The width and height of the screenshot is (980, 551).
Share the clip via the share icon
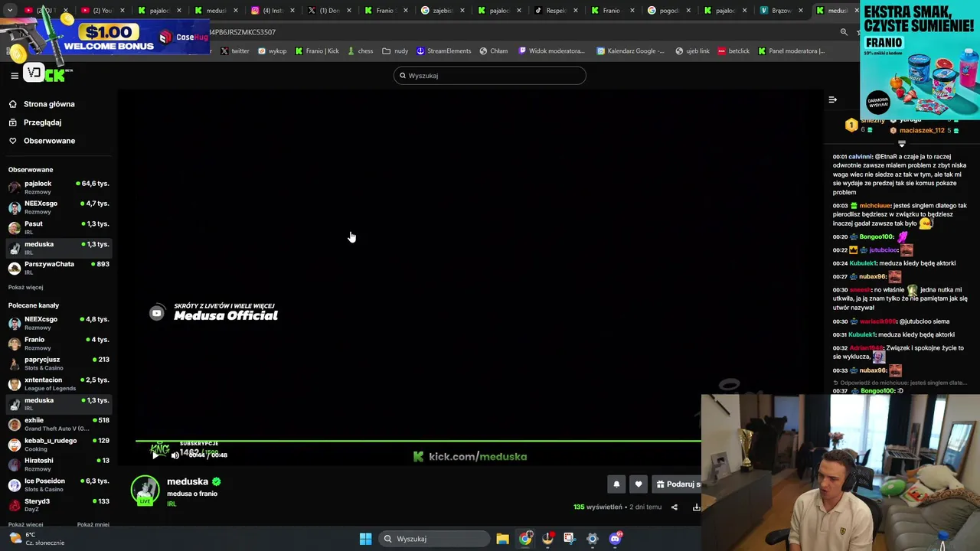coord(675,507)
